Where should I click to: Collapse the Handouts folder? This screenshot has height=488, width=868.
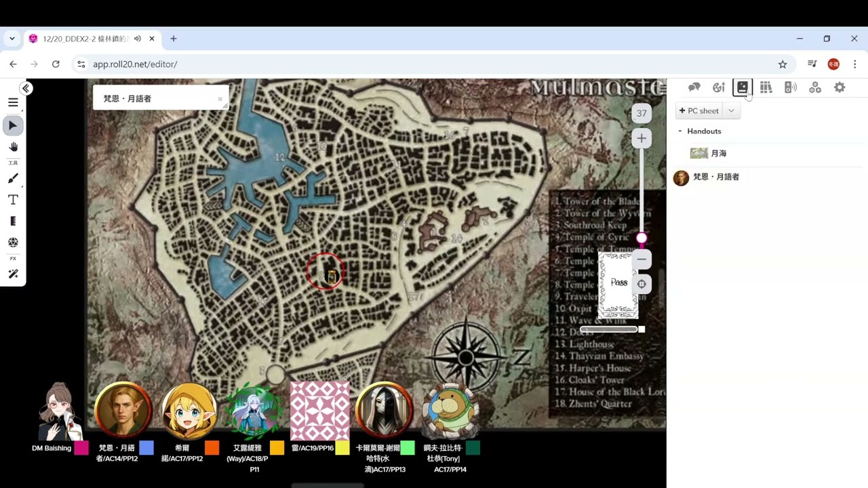pyautogui.click(x=680, y=131)
